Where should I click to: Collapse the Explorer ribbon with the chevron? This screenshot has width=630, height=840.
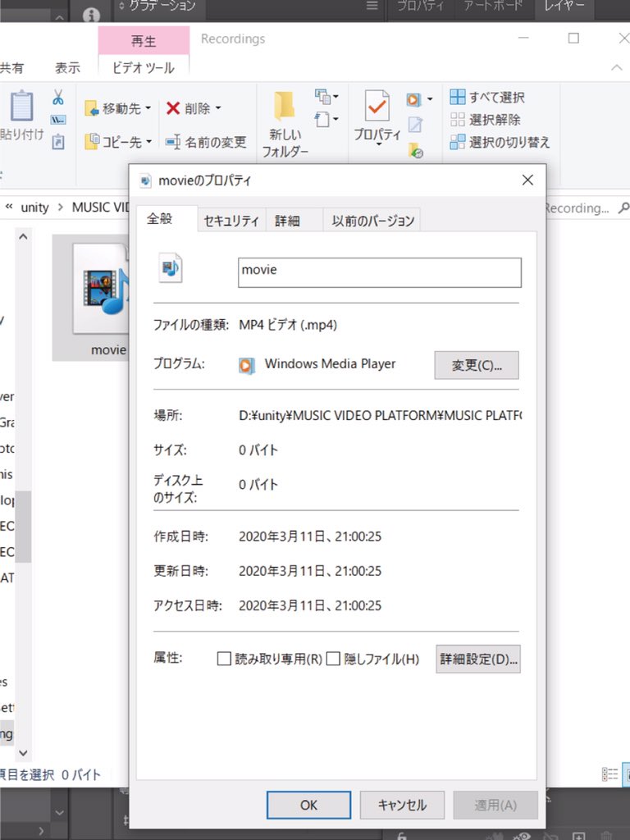point(617,67)
